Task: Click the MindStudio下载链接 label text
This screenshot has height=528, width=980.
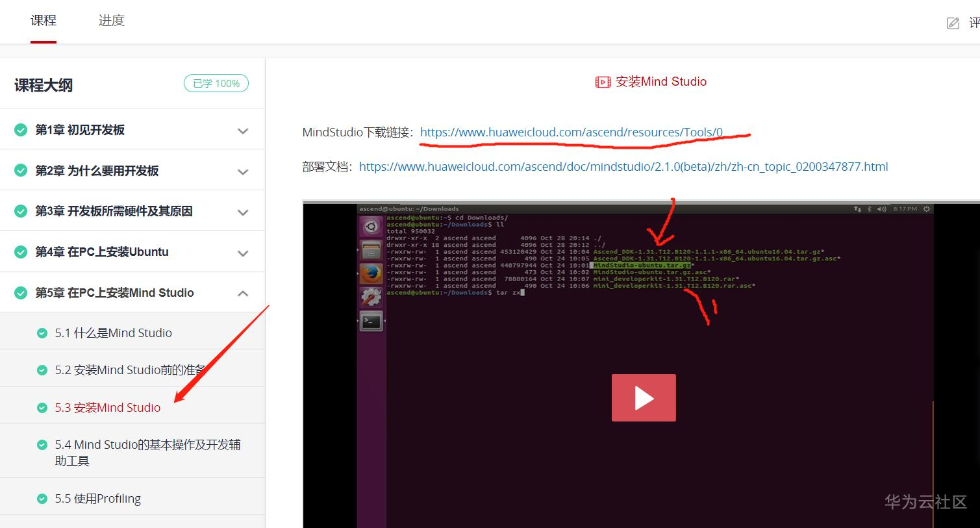Action: click(358, 132)
